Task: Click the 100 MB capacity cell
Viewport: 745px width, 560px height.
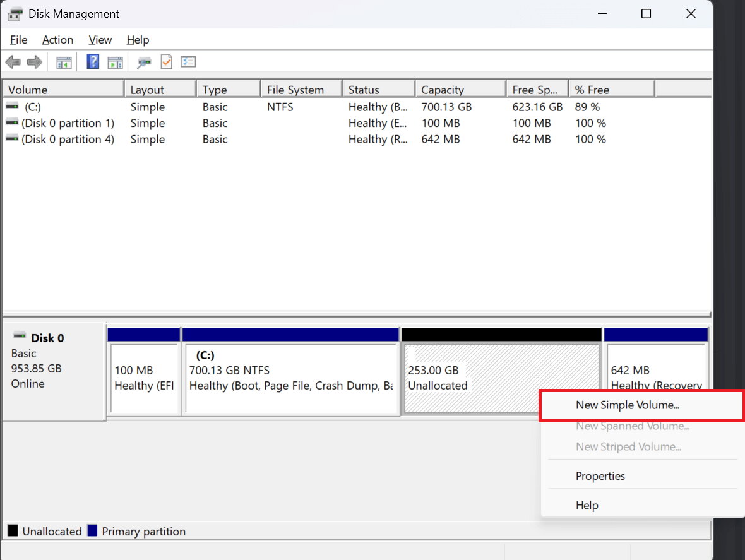Action: pos(441,123)
